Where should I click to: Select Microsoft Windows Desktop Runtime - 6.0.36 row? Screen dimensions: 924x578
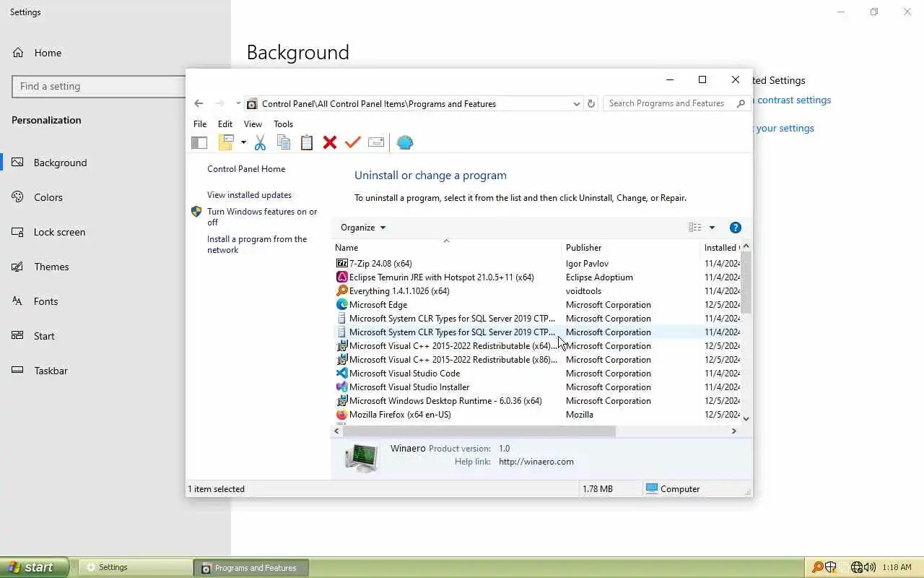[538, 400]
